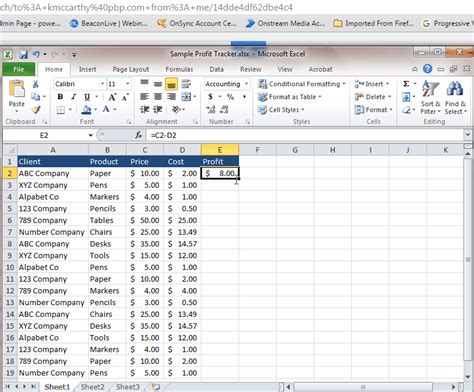Viewport: 474px width, 392px height.
Task: Click the Paste clipboard icon
Action: click(x=17, y=89)
